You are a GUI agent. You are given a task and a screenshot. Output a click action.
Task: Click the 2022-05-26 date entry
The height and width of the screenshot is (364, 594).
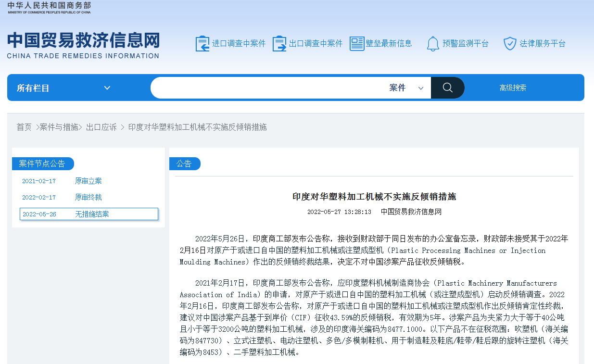[x=39, y=214]
